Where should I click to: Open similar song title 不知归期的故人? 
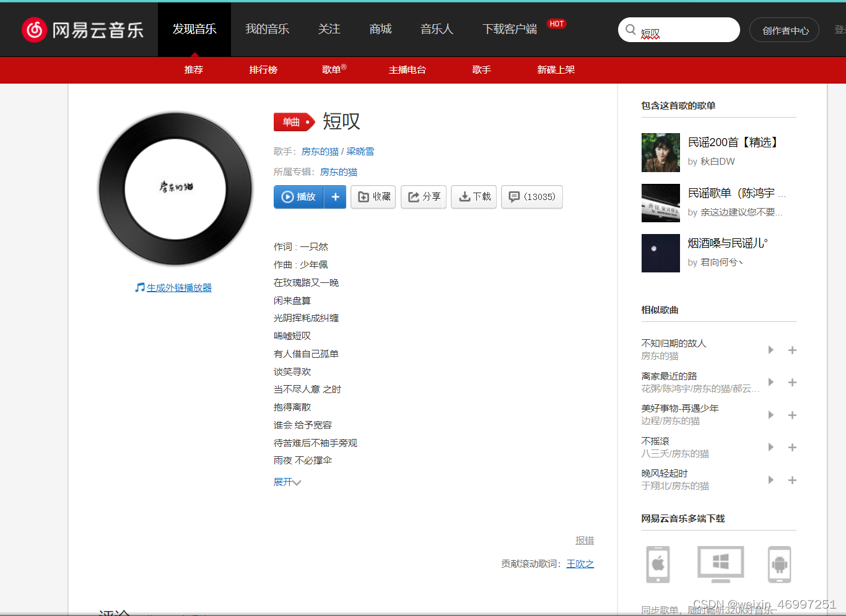pos(674,344)
